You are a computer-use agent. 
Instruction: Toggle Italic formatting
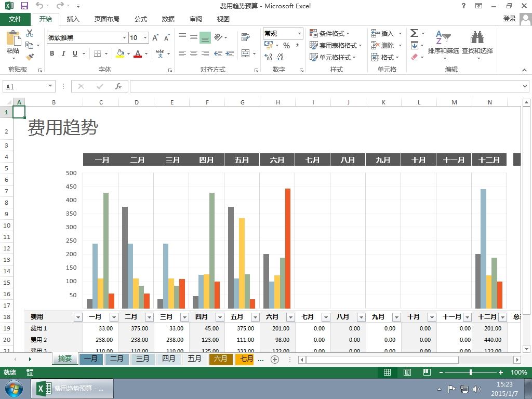pos(63,54)
